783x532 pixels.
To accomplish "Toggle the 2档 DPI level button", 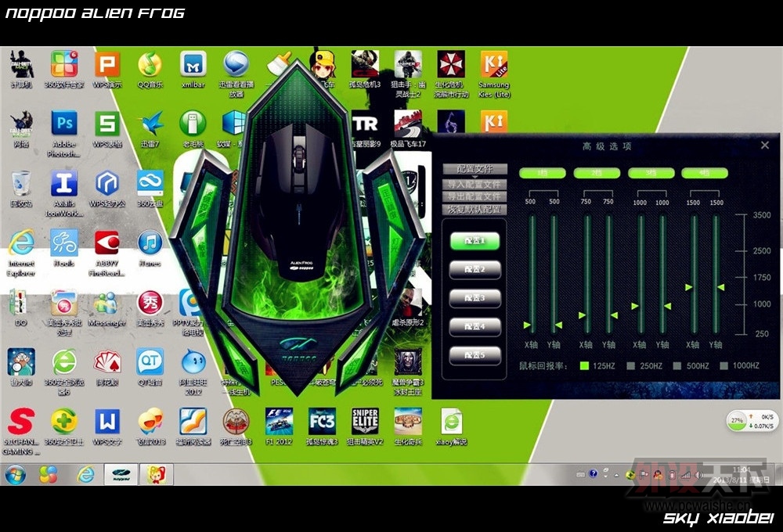I will pyautogui.click(x=597, y=173).
